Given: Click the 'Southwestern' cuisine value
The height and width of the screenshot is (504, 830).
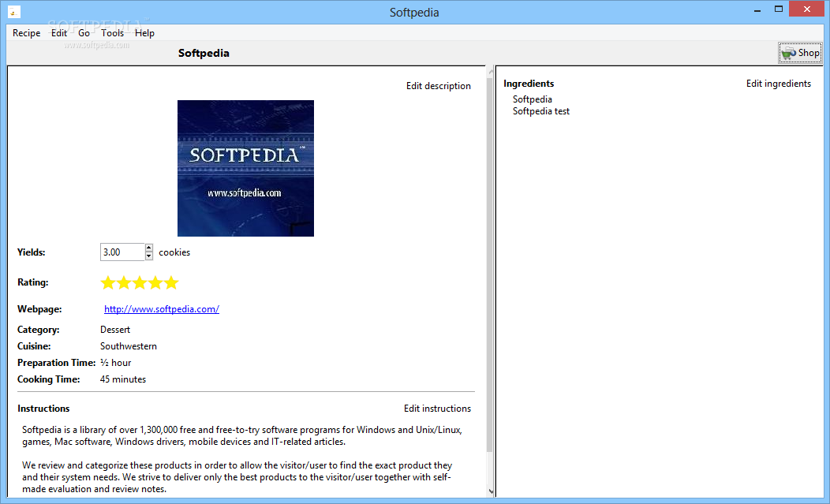Looking at the screenshot, I should point(129,346).
